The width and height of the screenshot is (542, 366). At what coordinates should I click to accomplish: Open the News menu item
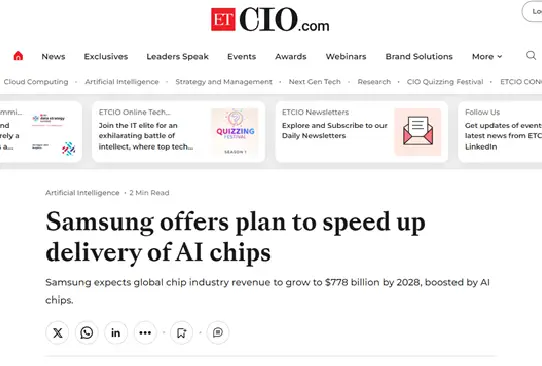click(53, 56)
